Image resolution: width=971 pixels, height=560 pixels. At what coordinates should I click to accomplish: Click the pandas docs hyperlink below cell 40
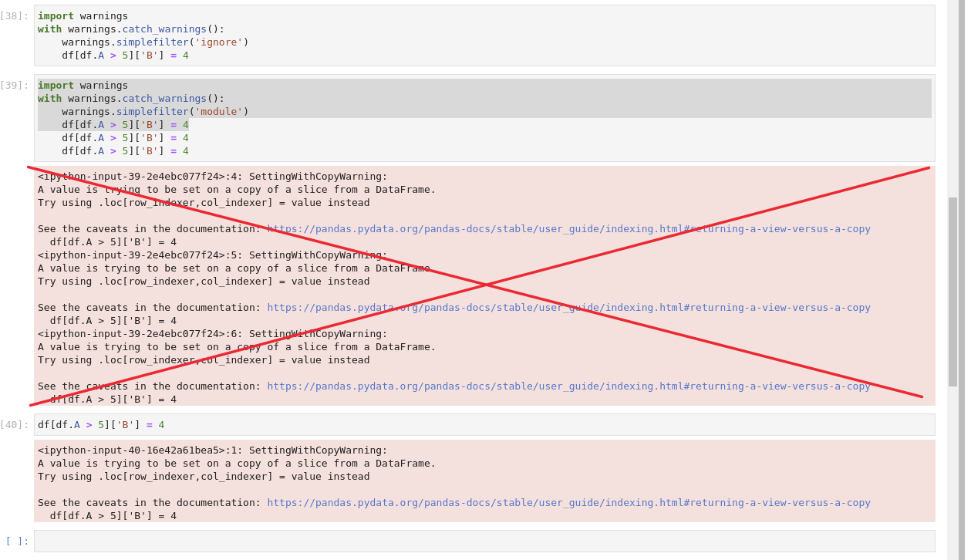coord(568,502)
